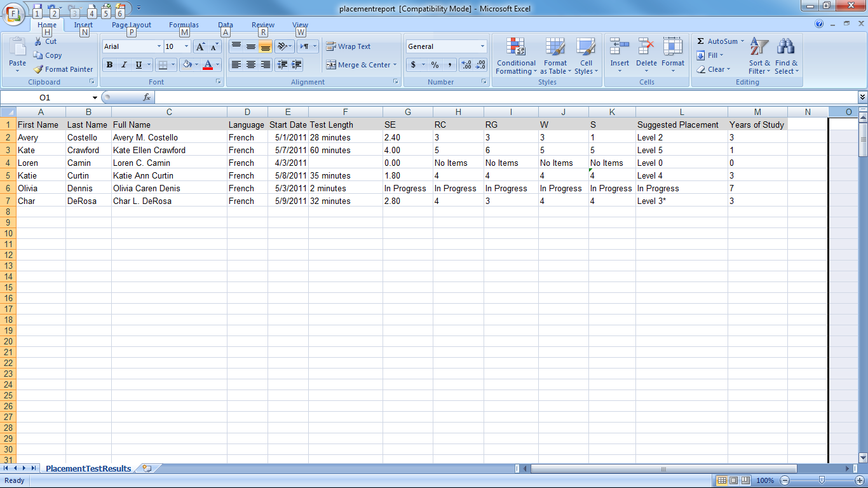
Task: Click the Text Direction icon
Action: [x=305, y=46]
